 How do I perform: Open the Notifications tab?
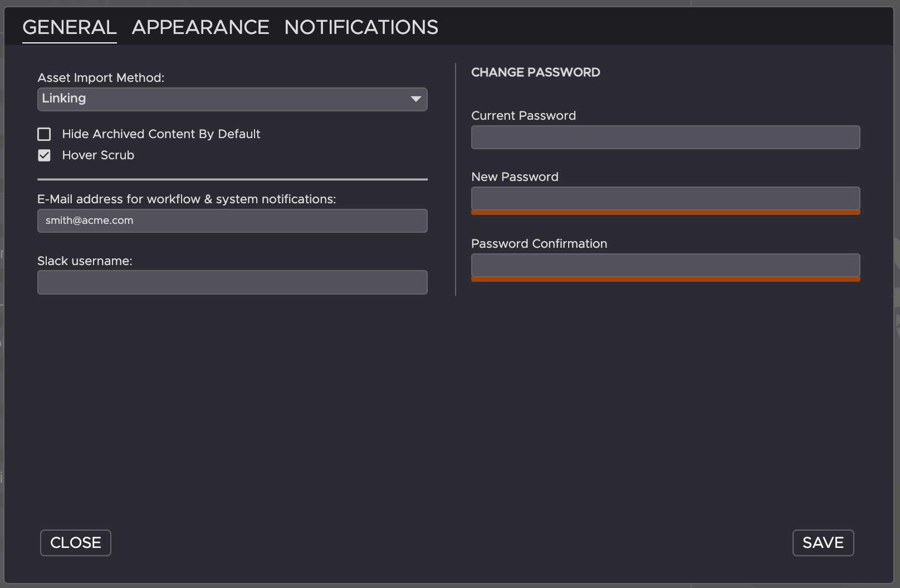click(x=361, y=27)
